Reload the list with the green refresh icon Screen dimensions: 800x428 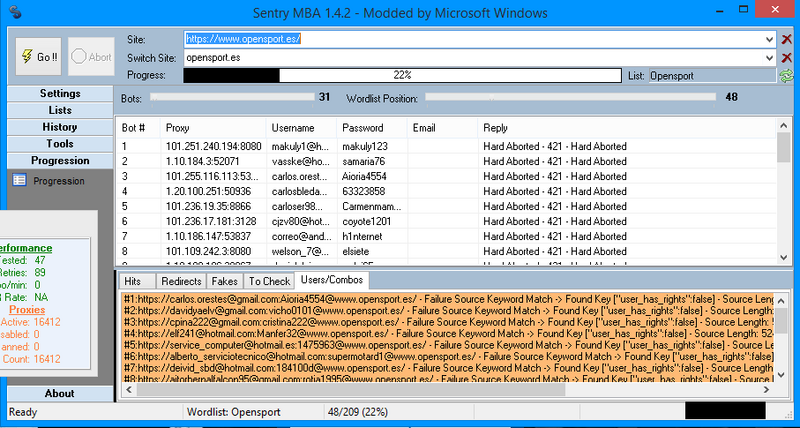786,76
